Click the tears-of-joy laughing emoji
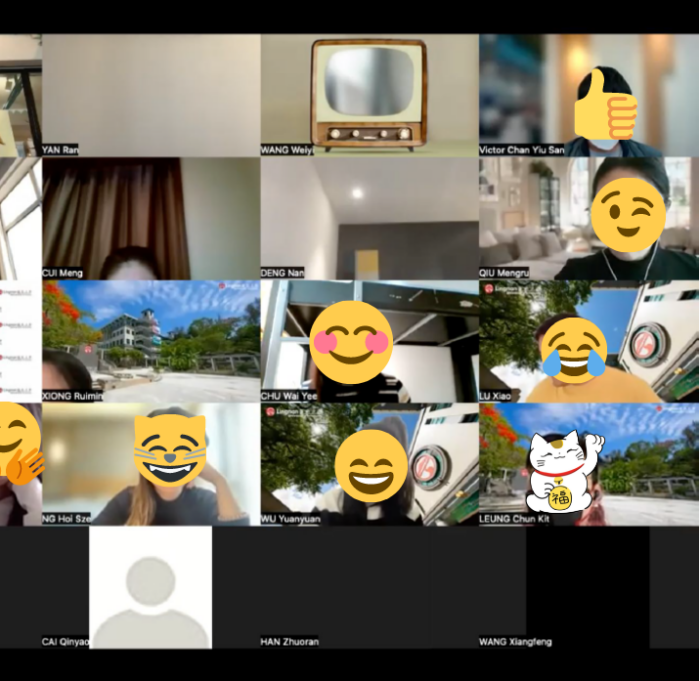This screenshot has height=681, width=700. pyautogui.click(x=574, y=350)
